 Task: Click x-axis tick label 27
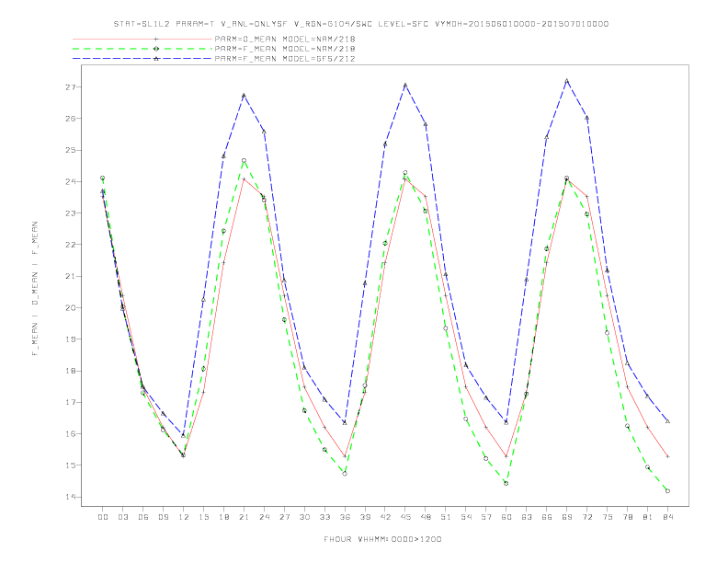pos(284,517)
